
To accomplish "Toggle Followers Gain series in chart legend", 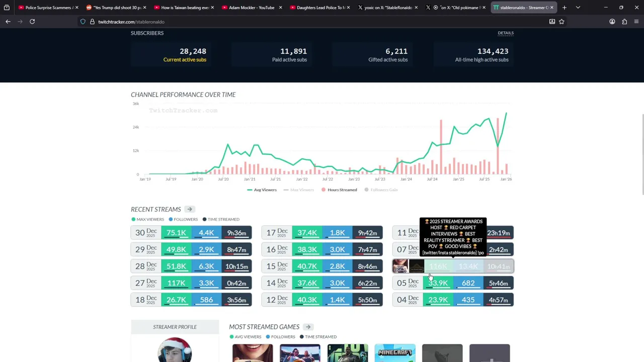I will pyautogui.click(x=381, y=190).
